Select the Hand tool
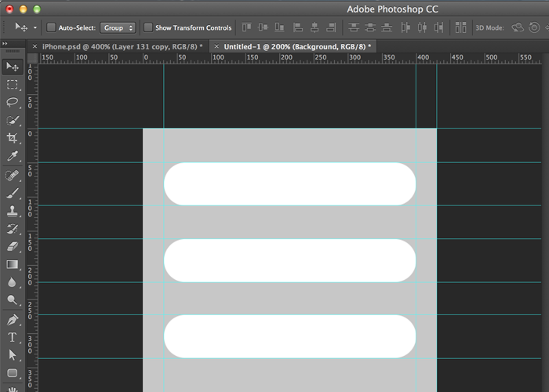The width and height of the screenshot is (549, 392). click(x=13, y=389)
